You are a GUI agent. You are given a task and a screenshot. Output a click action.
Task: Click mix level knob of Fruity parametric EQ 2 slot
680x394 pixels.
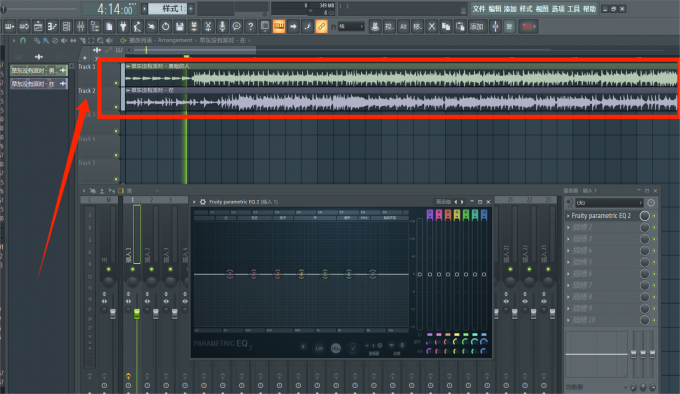pos(644,215)
